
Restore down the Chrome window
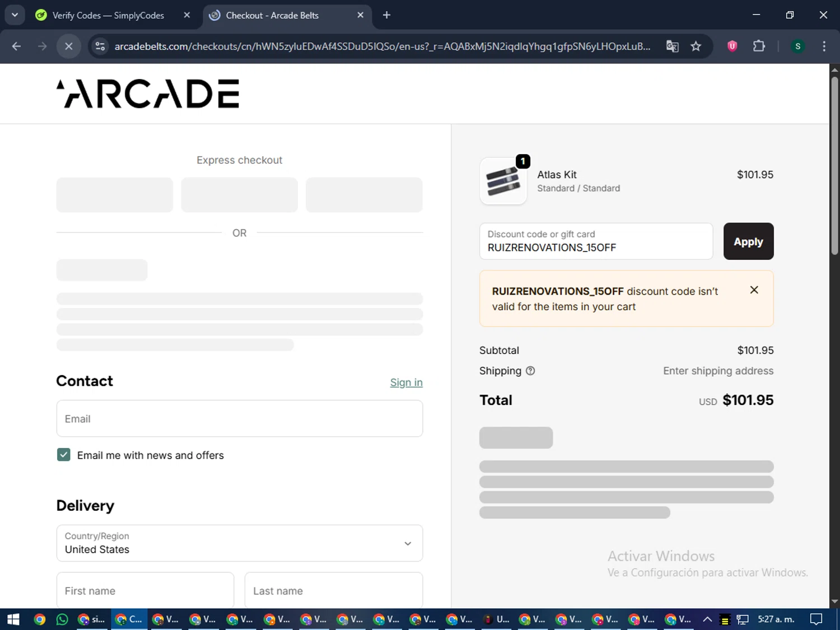(x=790, y=15)
